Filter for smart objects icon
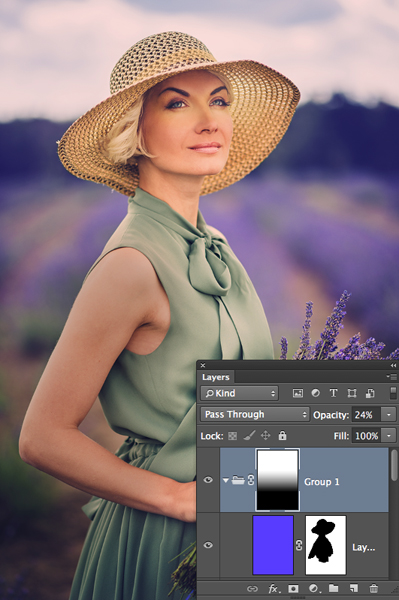399x600 pixels. 370,393
